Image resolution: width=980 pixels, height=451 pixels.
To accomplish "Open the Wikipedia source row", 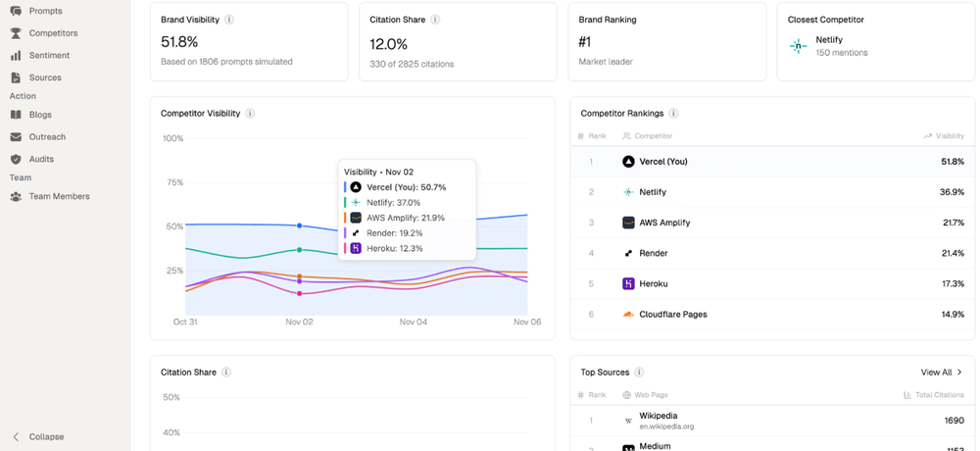I will (772, 421).
